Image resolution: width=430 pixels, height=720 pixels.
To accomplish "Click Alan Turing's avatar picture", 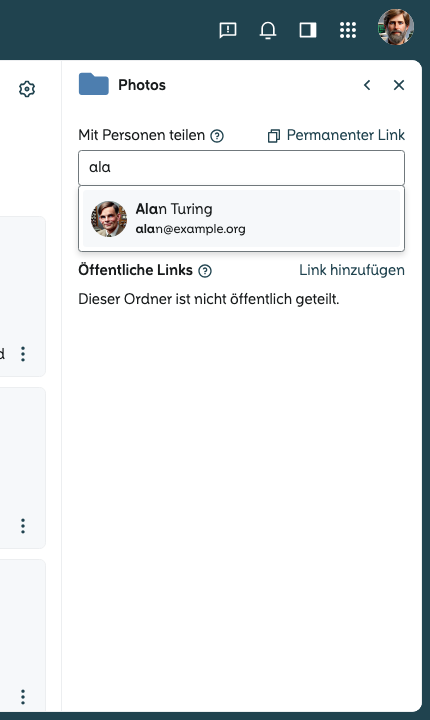I will [109, 219].
